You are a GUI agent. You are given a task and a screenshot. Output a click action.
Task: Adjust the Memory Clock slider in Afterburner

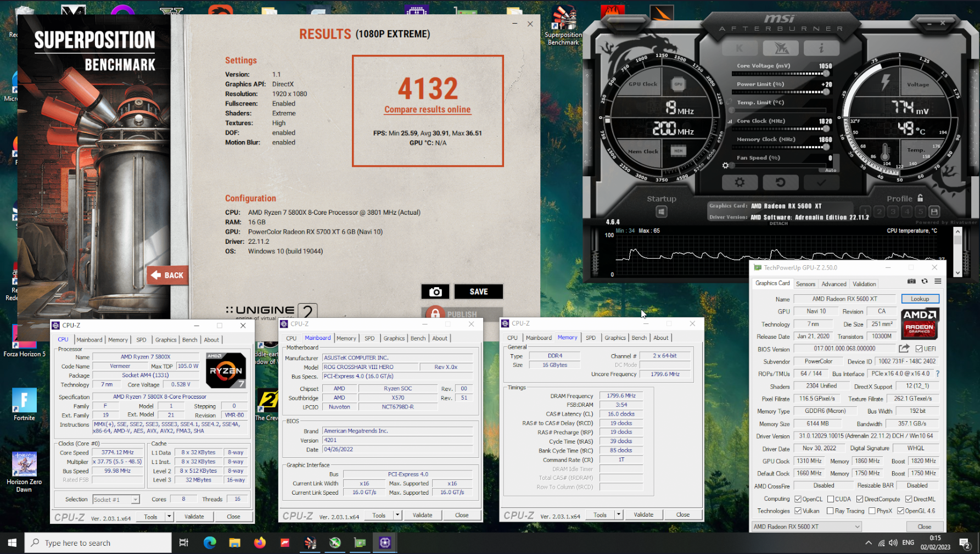pyautogui.click(x=780, y=147)
